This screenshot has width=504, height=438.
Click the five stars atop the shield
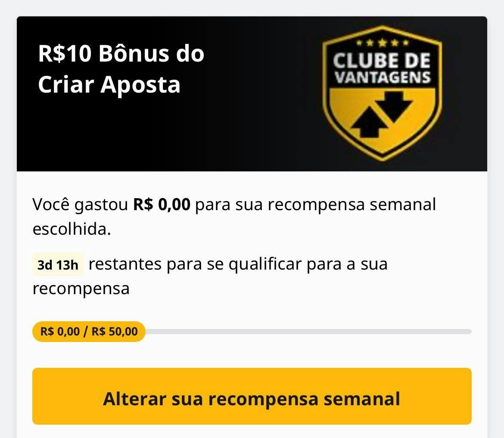[382, 43]
